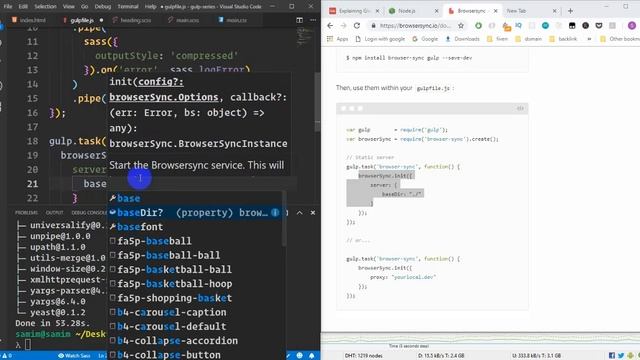Open the Help menu in VS Code
This screenshot has width=640, height=360.
coord(151,7)
